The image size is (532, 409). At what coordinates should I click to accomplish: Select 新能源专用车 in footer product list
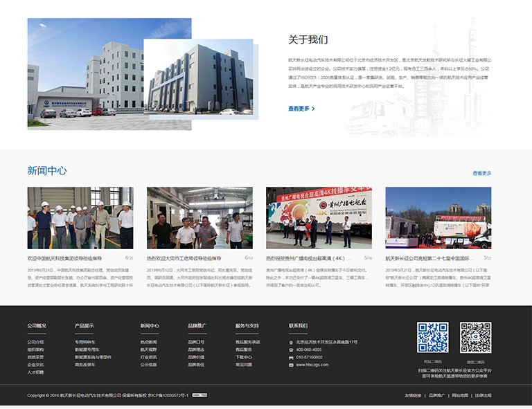(87, 349)
